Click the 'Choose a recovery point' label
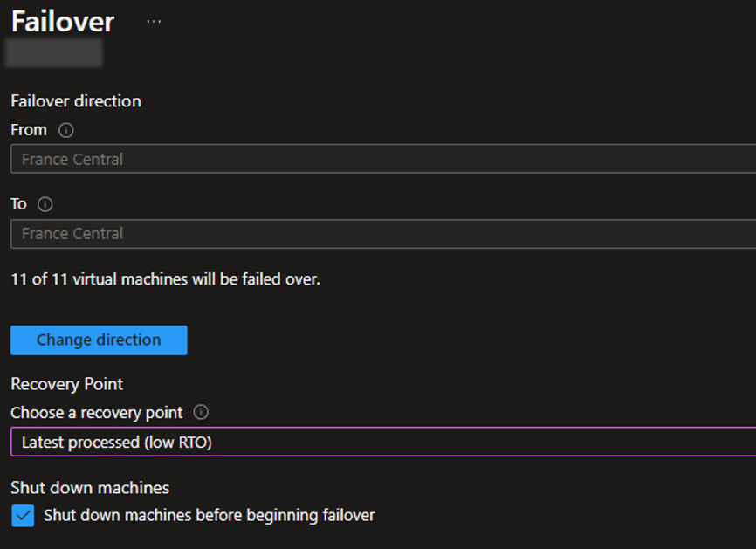 point(97,413)
